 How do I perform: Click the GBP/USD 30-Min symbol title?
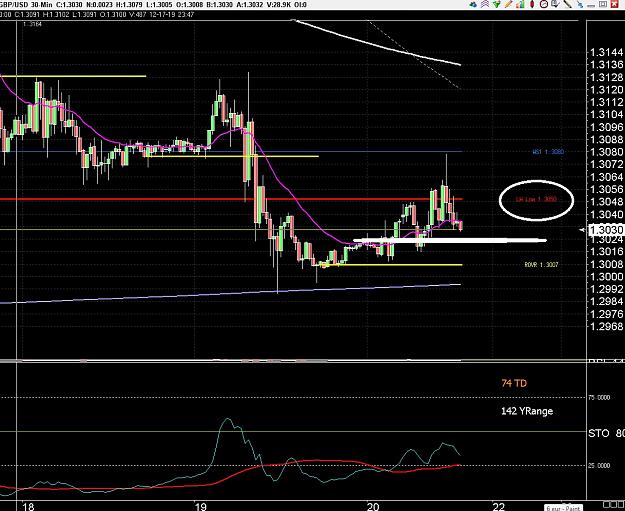26,5
